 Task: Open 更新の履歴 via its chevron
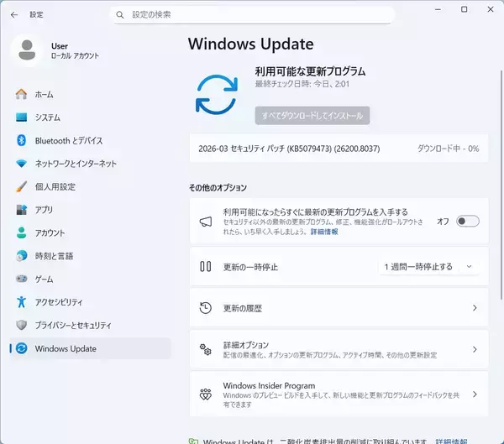pos(475,308)
